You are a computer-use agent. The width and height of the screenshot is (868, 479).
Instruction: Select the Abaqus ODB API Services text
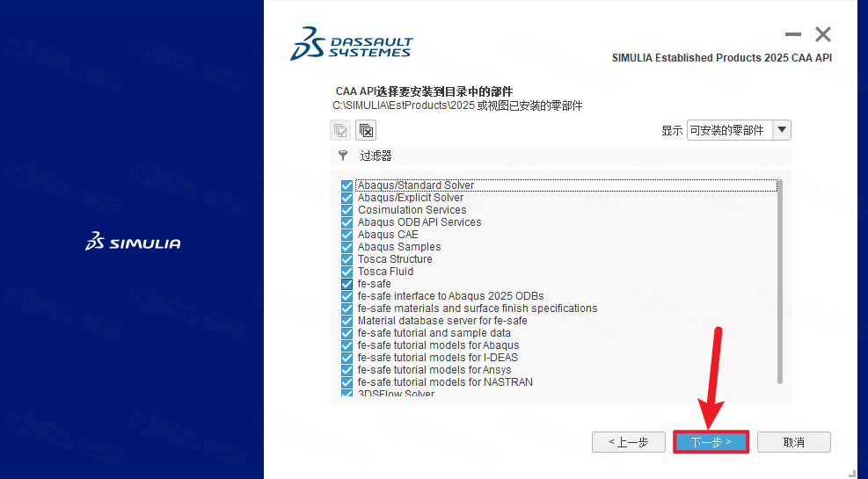click(x=419, y=222)
